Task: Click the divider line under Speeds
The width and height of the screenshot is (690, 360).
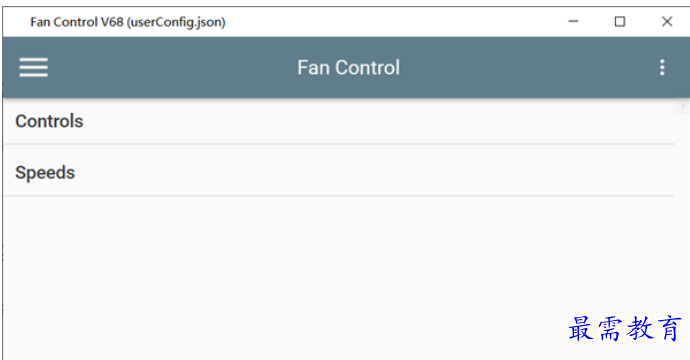Action: tap(339, 195)
